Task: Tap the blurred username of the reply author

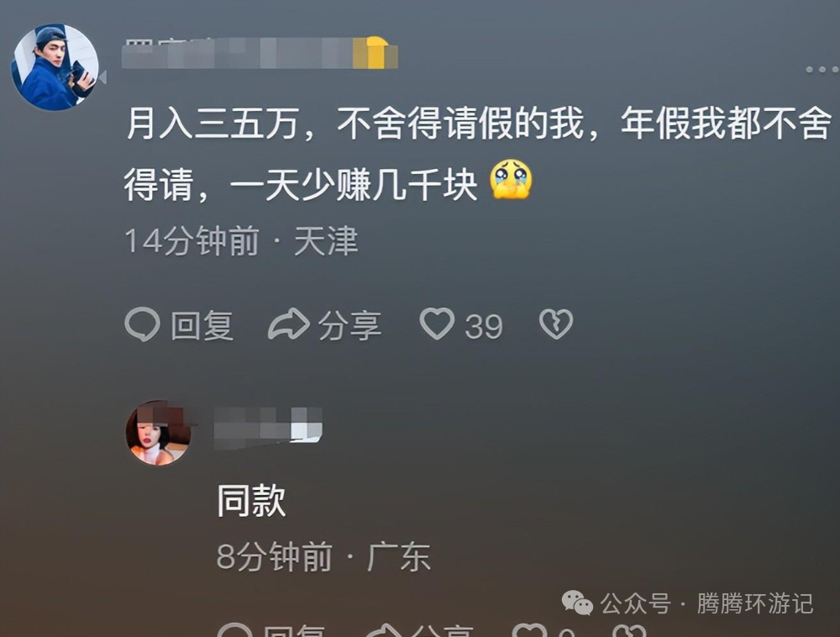Action: coord(268,426)
